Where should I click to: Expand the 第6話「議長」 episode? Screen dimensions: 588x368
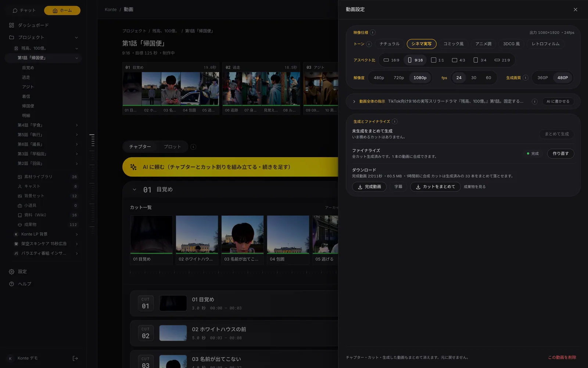(76, 144)
